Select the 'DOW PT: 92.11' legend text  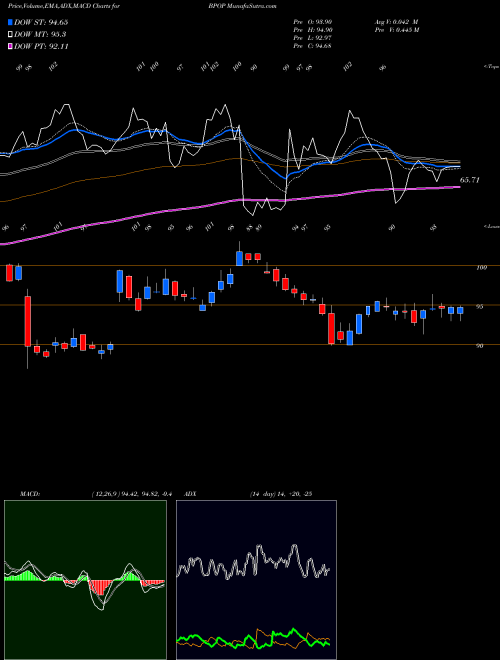coord(41,46)
